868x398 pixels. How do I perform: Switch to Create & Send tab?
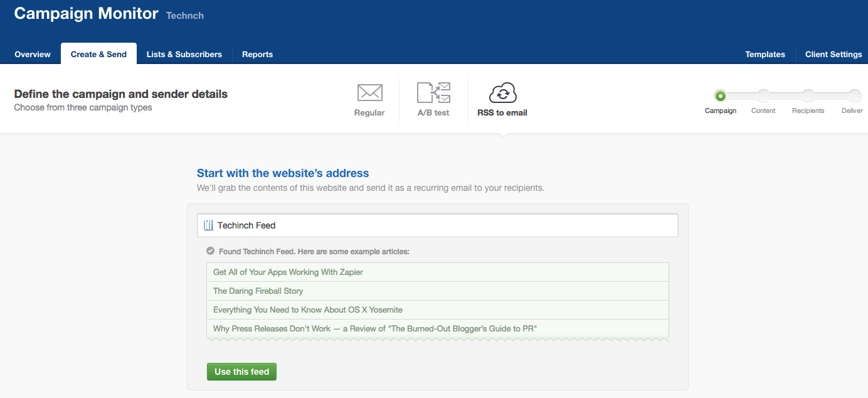(98, 54)
